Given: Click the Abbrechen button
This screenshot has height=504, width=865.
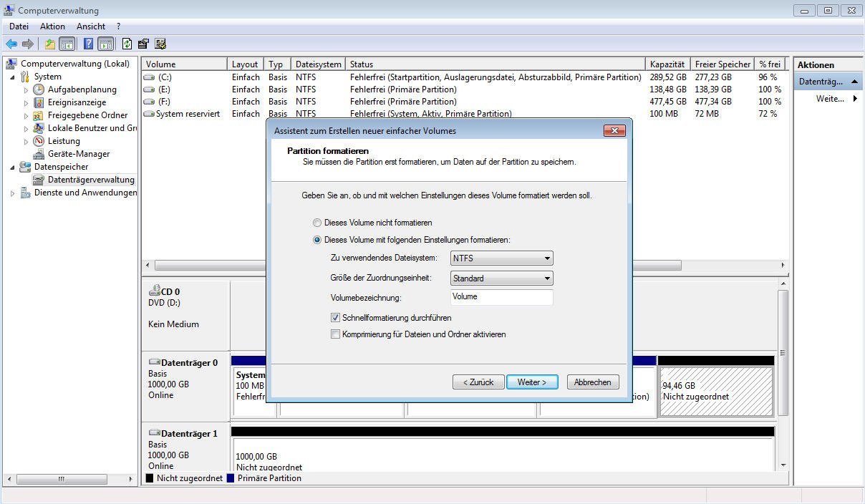Looking at the screenshot, I should pyautogui.click(x=593, y=382).
